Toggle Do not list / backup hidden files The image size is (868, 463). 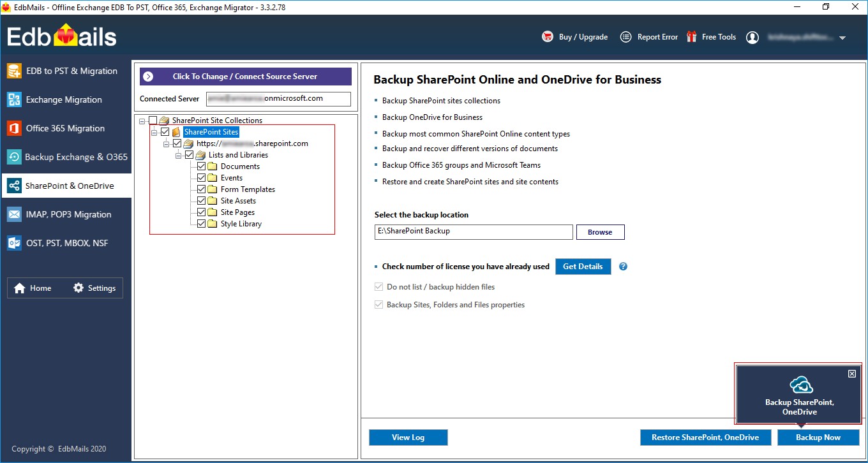coord(378,287)
